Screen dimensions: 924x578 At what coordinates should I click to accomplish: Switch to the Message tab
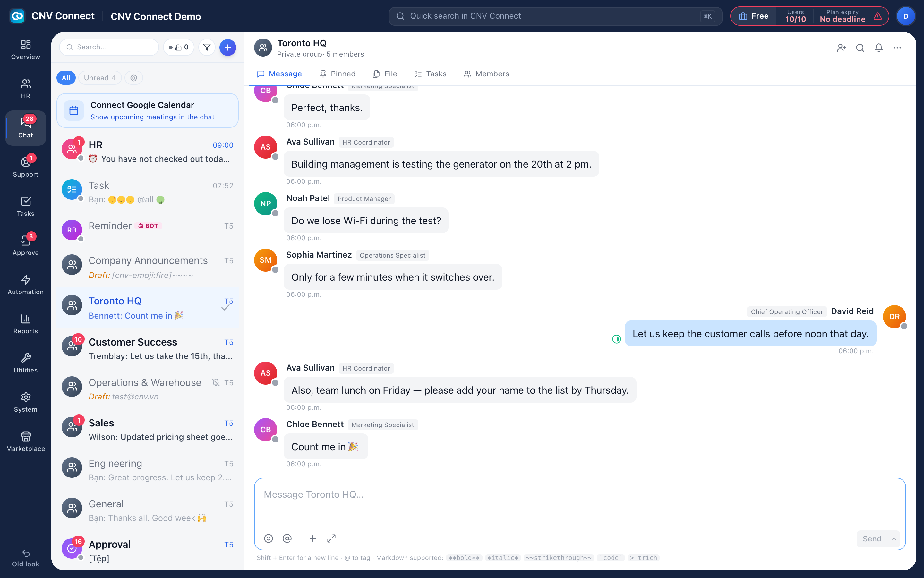click(x=279, y=74)
